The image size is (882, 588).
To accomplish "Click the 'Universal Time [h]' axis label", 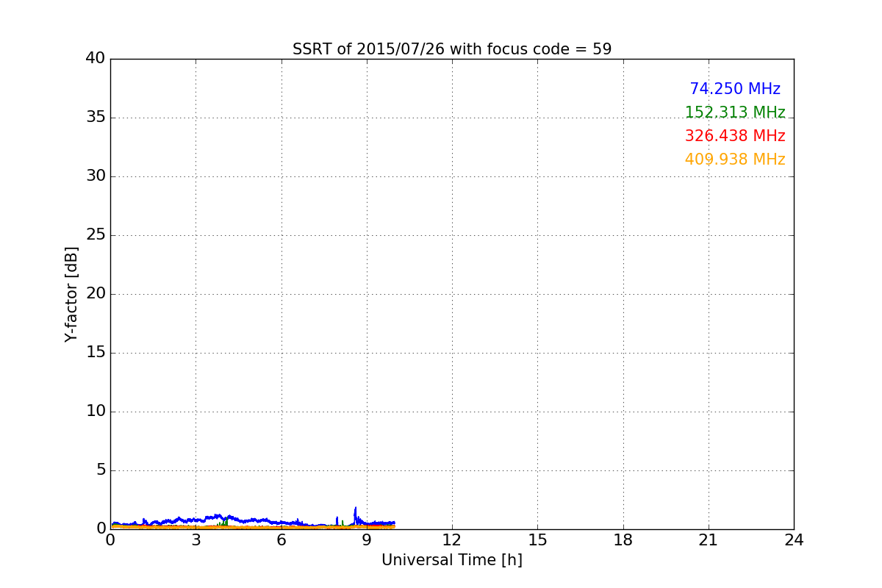I will (452, 560).
